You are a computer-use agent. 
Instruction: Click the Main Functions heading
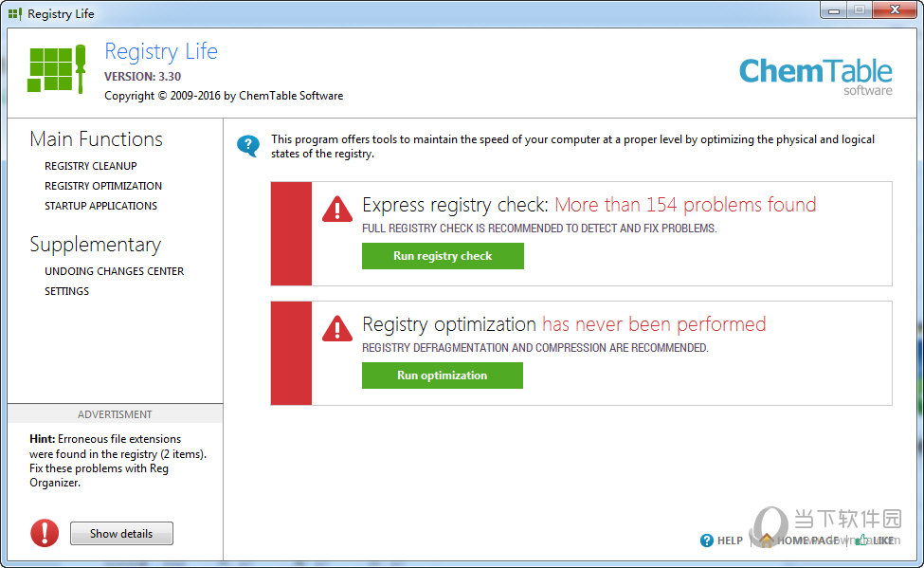96,139
